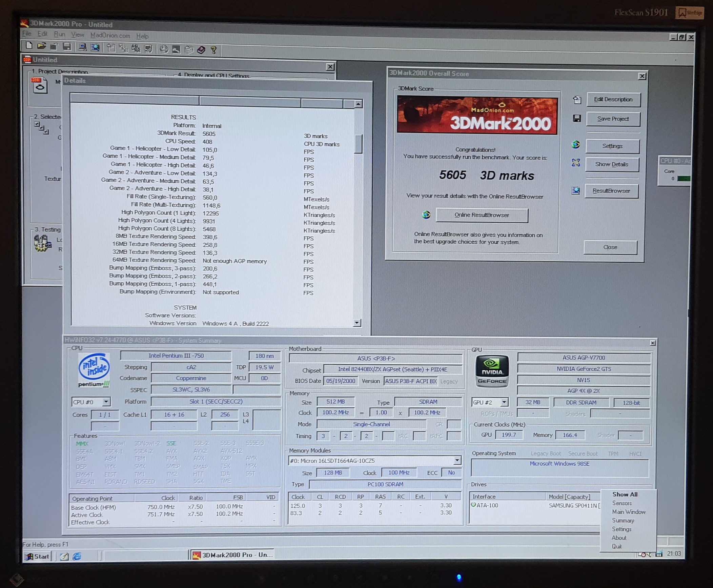This screenshot has width=713, height=588.
Task: Click the ResultBrowser magnifier toolbar icon
Action: coord(95,48)
